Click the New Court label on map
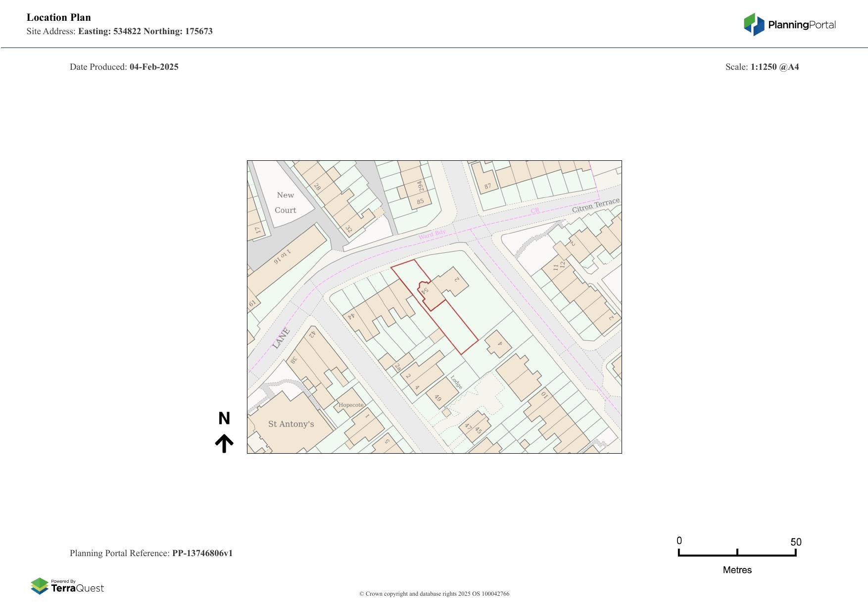The height and width of the screenshot is (614, 868). pos(286,202)
